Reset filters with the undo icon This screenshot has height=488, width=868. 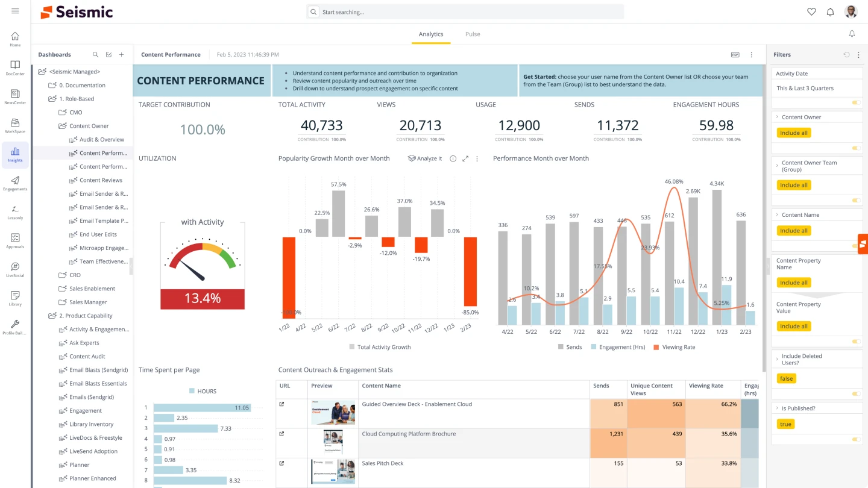[846, 54]
